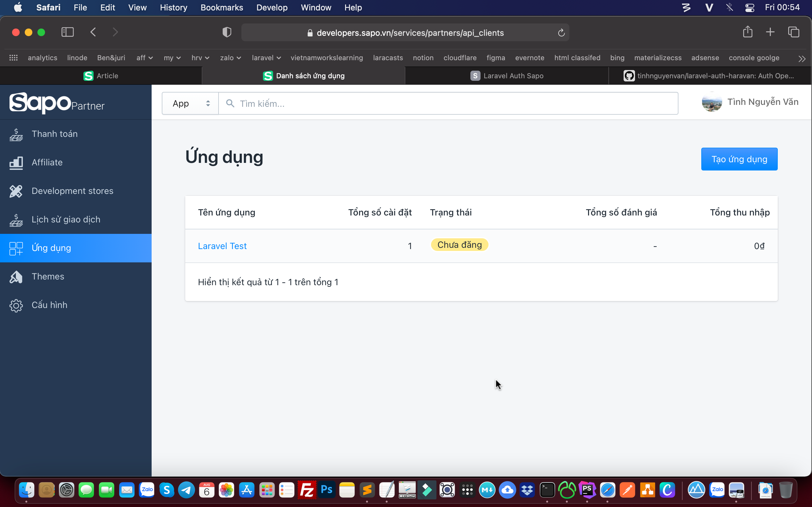The image size is (812, 507).
Task: Reload the current page
Action: click(561, 33)
